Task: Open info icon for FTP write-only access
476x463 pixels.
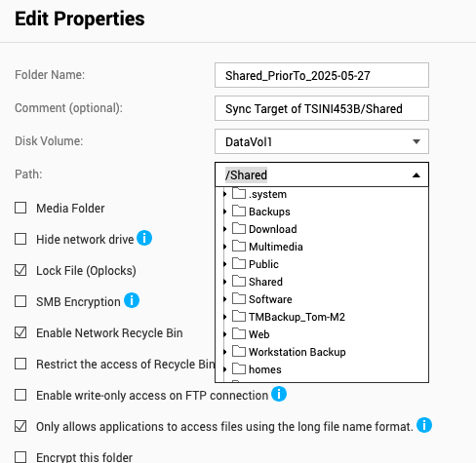Action: (x=279, y=394)
